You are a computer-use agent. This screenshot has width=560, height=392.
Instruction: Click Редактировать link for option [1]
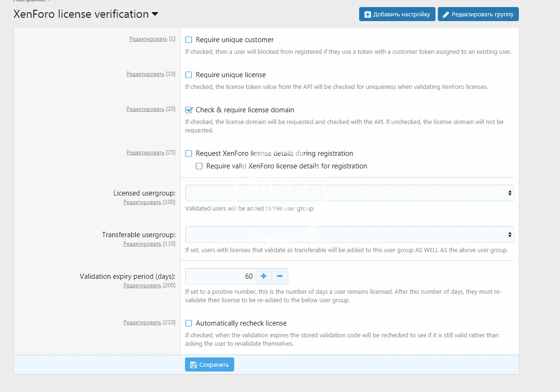click(x=148, y=39)
